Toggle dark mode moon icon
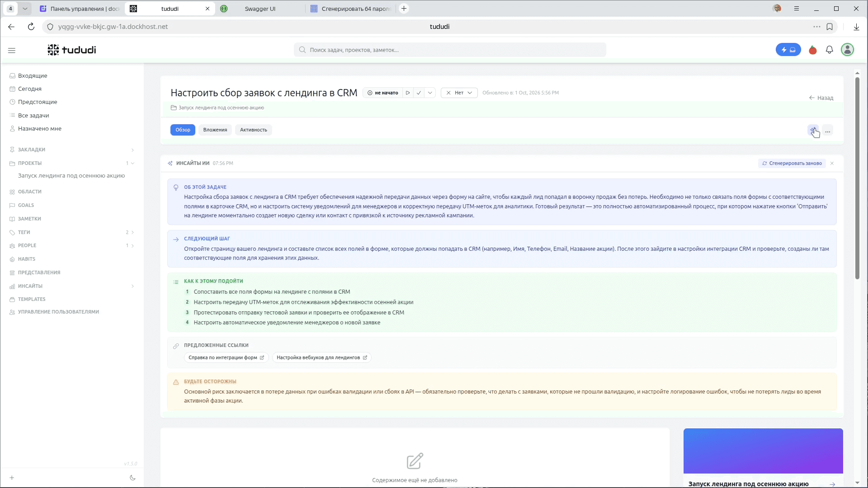Screen dimensions: 868x488 pyautogui.click(x=132, y=478)
